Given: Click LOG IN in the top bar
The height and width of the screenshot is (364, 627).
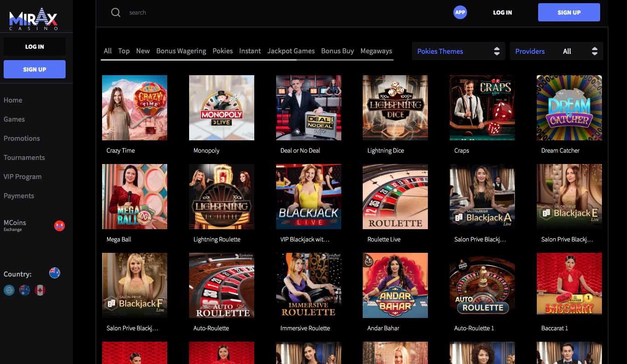Looking at the screenshot, I should pos(503,12).
